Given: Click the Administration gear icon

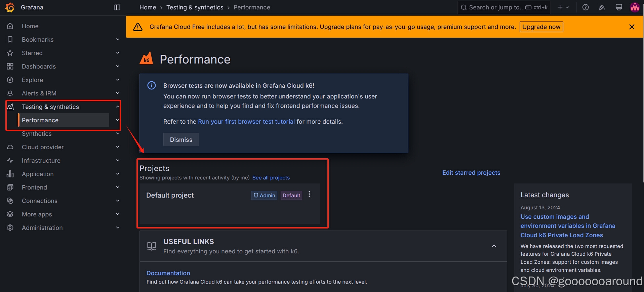Looking at the screenshot, I should pos(10,227).
